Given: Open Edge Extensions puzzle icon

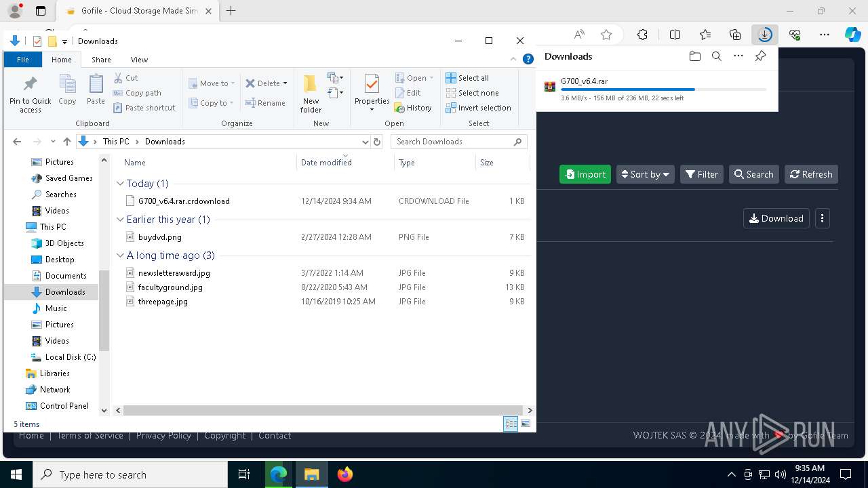Looking at the screenshot, I should click(x=642, y=35).
